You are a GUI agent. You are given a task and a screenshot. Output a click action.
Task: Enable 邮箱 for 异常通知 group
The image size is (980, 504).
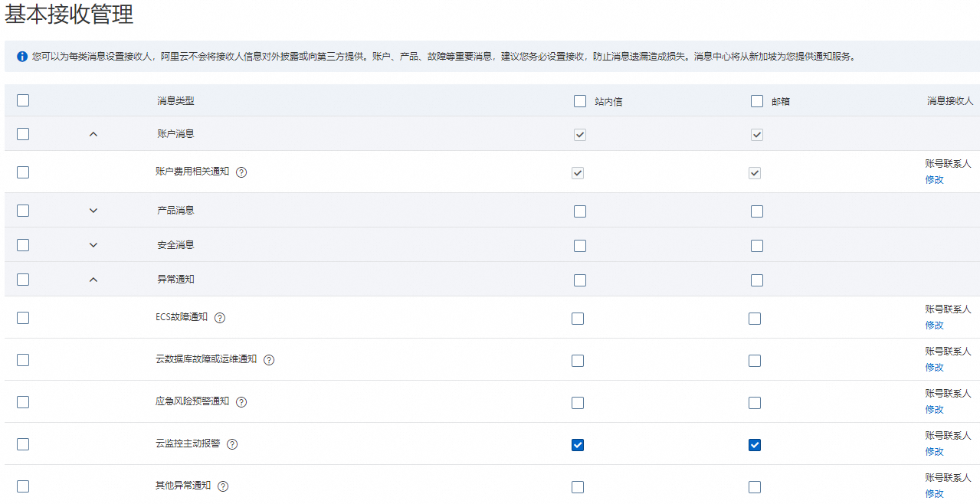tap(757, 280)
